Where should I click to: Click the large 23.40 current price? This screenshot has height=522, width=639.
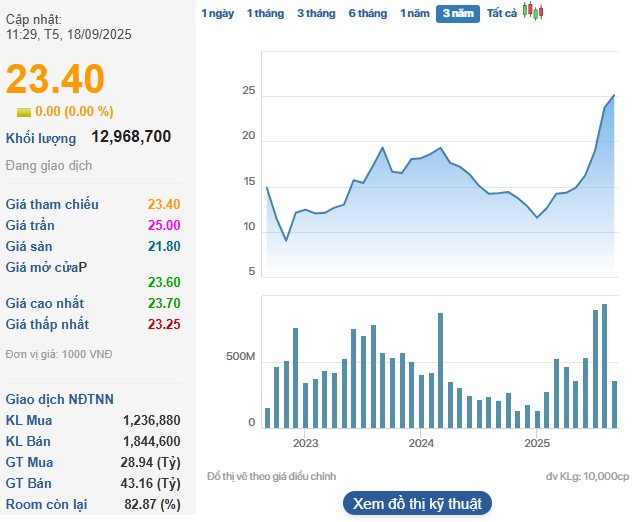[56, 80]
